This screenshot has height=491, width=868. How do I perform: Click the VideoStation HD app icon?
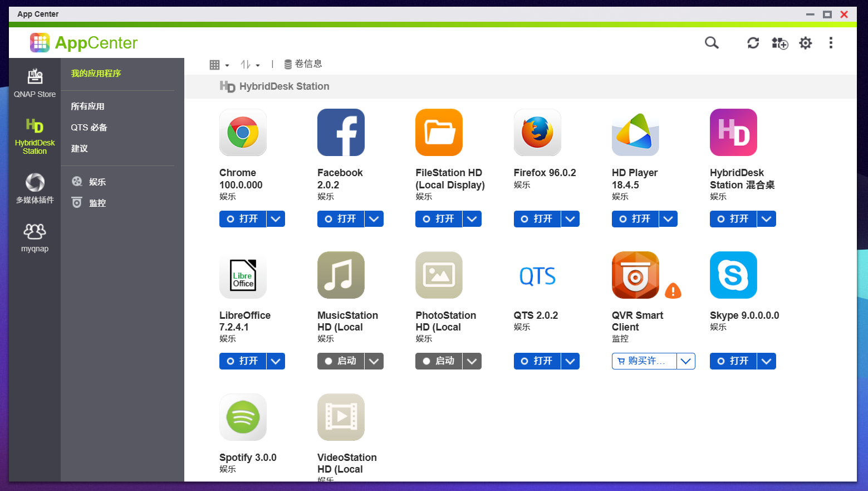(341, 417)
